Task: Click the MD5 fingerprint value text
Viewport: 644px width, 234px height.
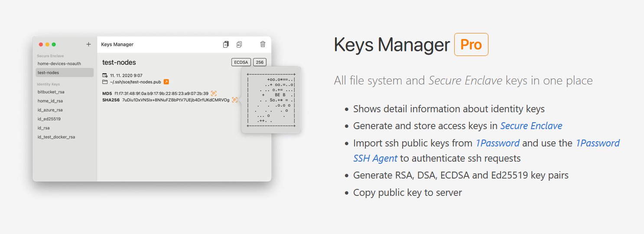Action: pos(161,93)
